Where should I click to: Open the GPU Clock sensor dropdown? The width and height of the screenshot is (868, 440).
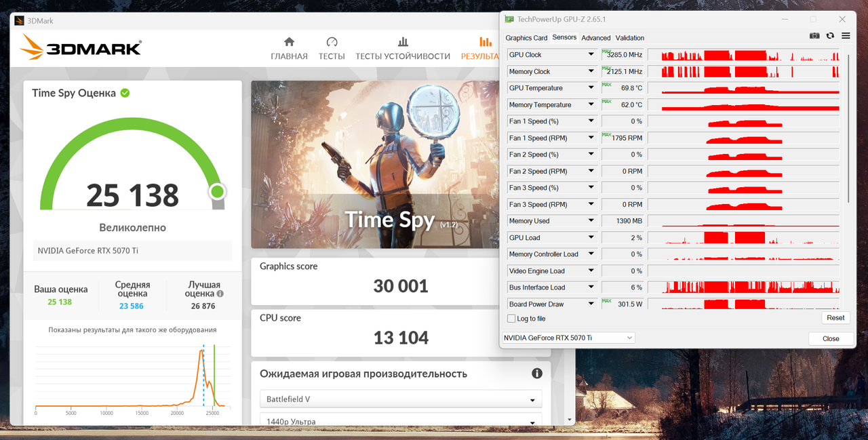tap(591, 55)
